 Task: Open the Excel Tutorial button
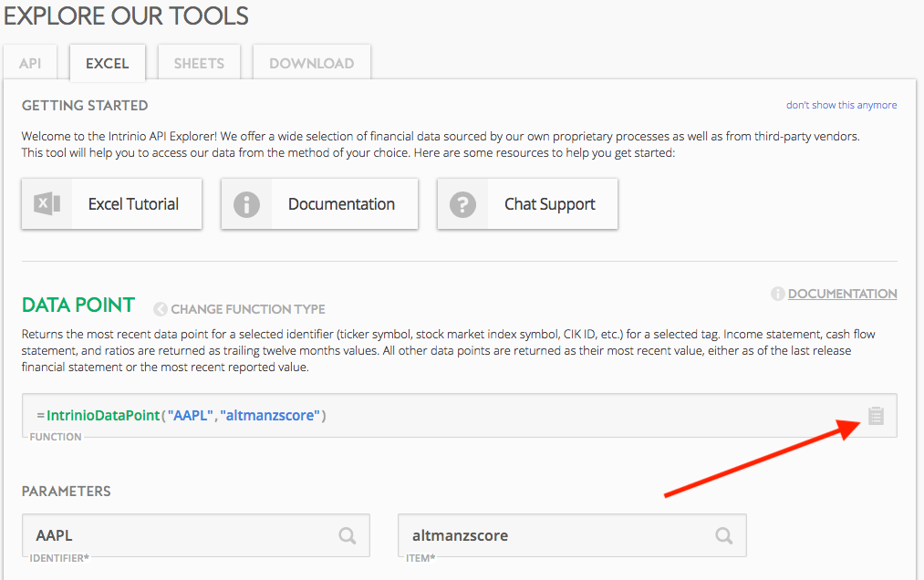tap(112, 204)
